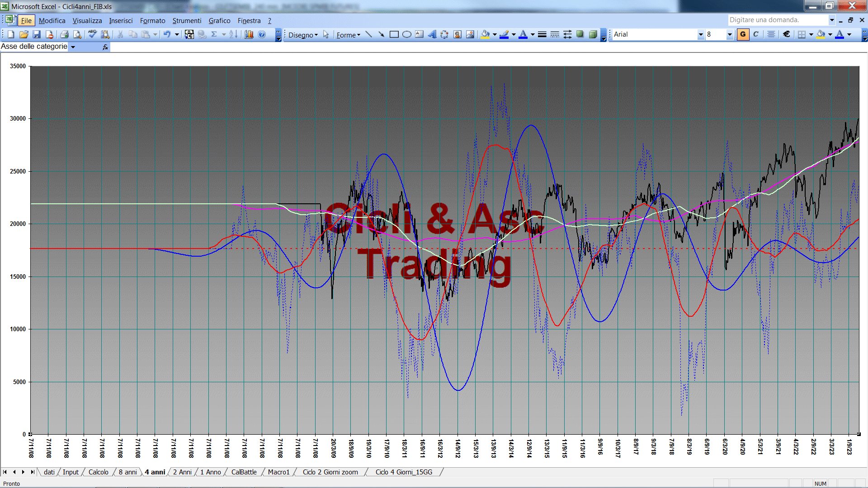Click the Arrow Style icon
Image resolution: width=868 pixels, height=488 pixels.
coord(567,34)
